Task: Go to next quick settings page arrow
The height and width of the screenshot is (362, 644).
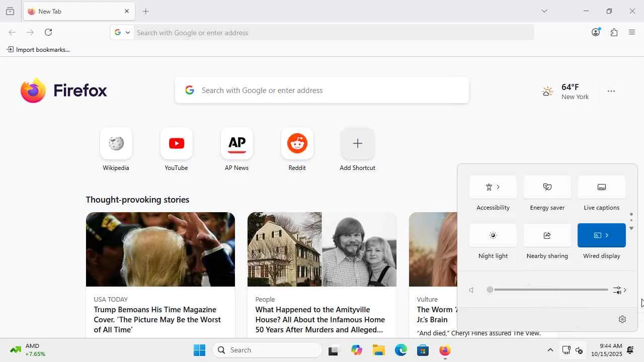Action: pos(631,229)
